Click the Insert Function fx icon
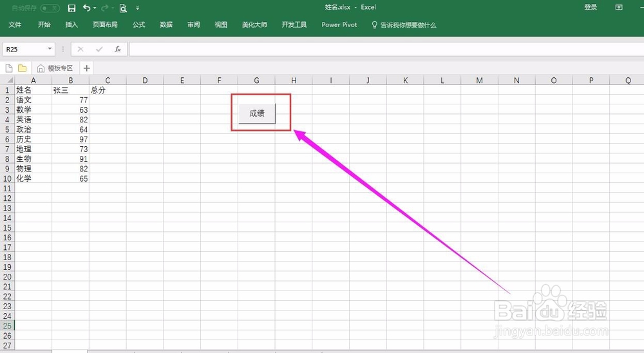 pyautogui.click(x=117, y=50)
